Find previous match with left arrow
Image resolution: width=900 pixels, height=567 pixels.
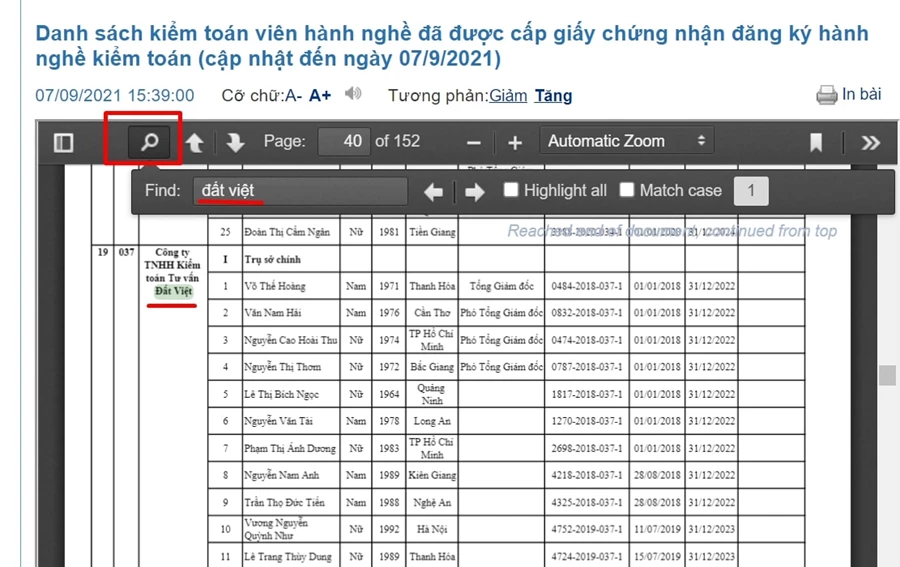433,191
